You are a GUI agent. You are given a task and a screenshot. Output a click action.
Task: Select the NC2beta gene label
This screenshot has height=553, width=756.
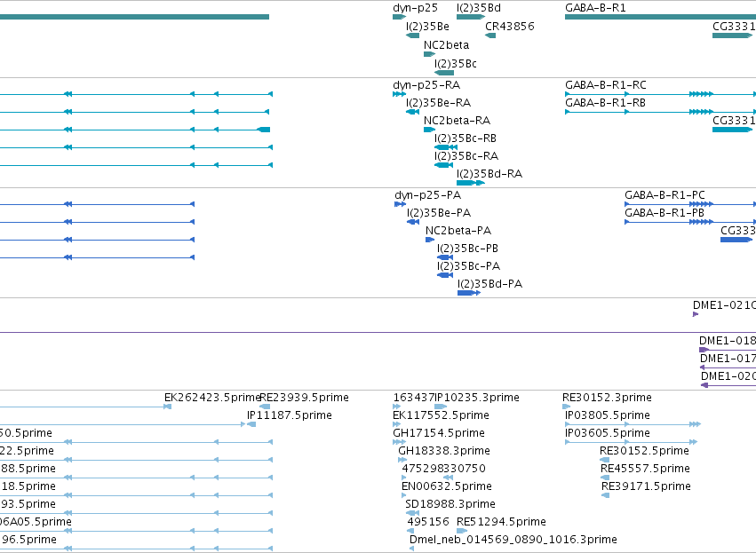point(447,45)
